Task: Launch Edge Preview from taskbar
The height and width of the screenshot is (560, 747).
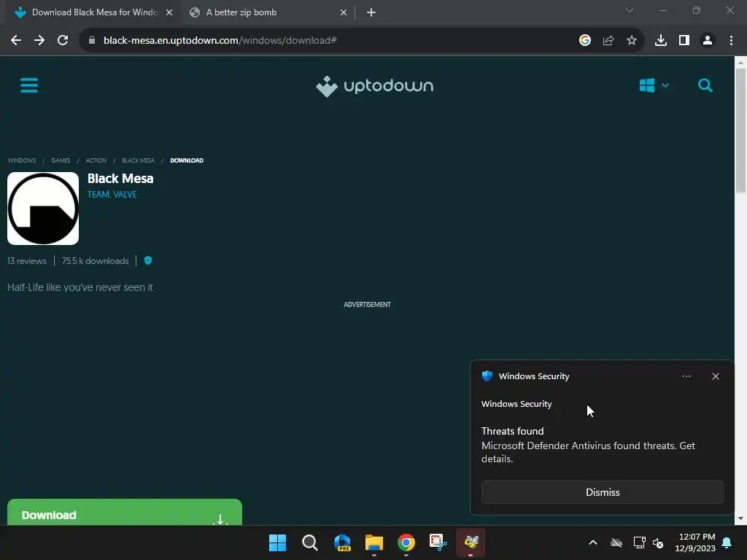Action: pyautogui.click(x=342, y=542)
